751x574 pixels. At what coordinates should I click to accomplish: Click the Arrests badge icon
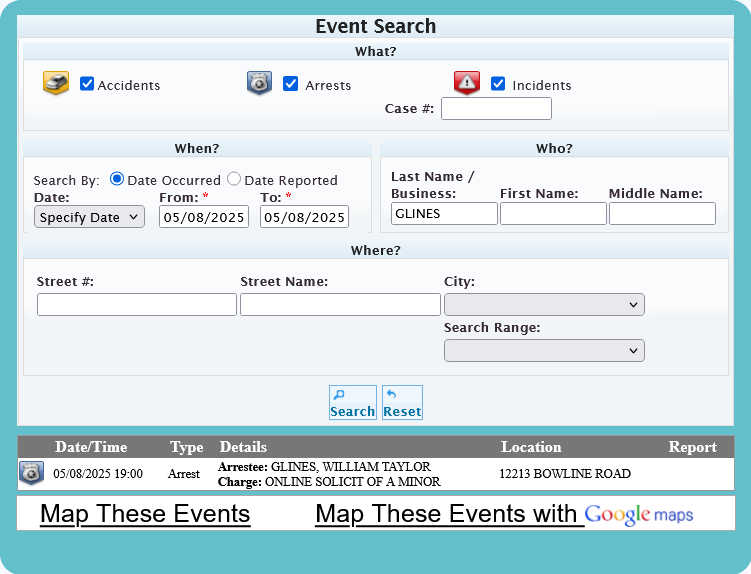pyautogui.click(x=259, y=84)
